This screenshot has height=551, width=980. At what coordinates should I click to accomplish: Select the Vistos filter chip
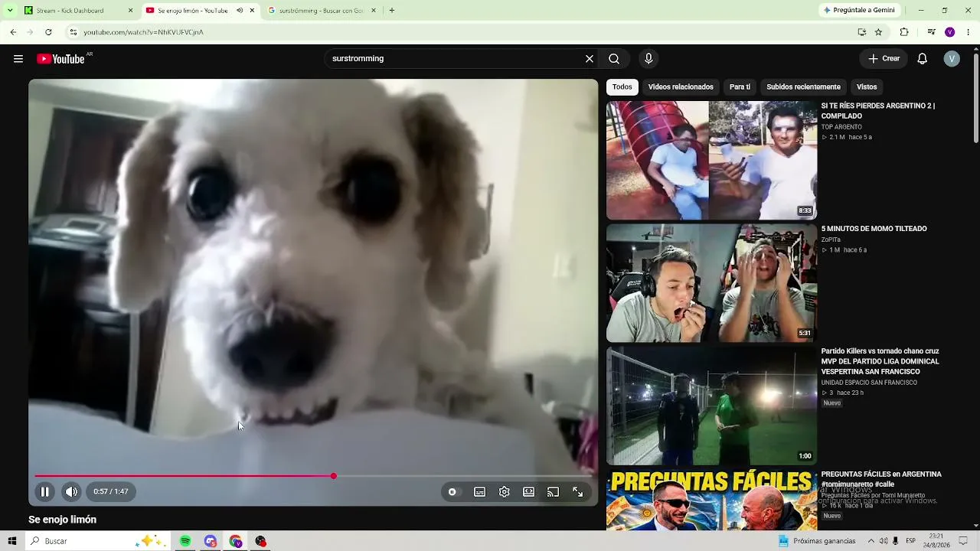coord(867,87)
